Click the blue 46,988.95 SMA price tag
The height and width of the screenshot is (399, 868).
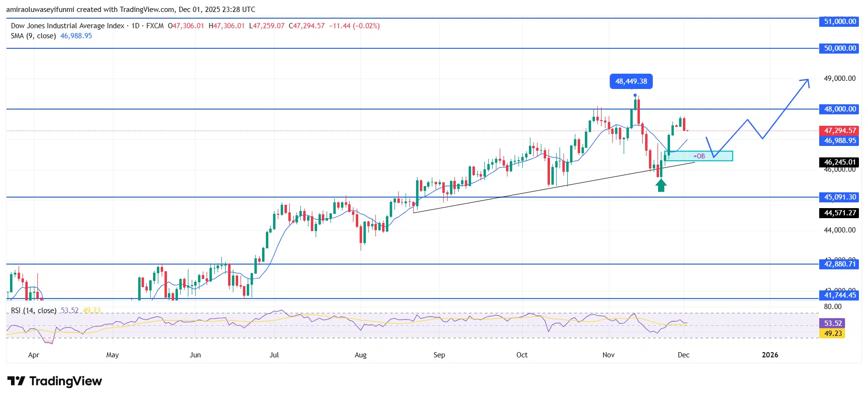[840, 141]
